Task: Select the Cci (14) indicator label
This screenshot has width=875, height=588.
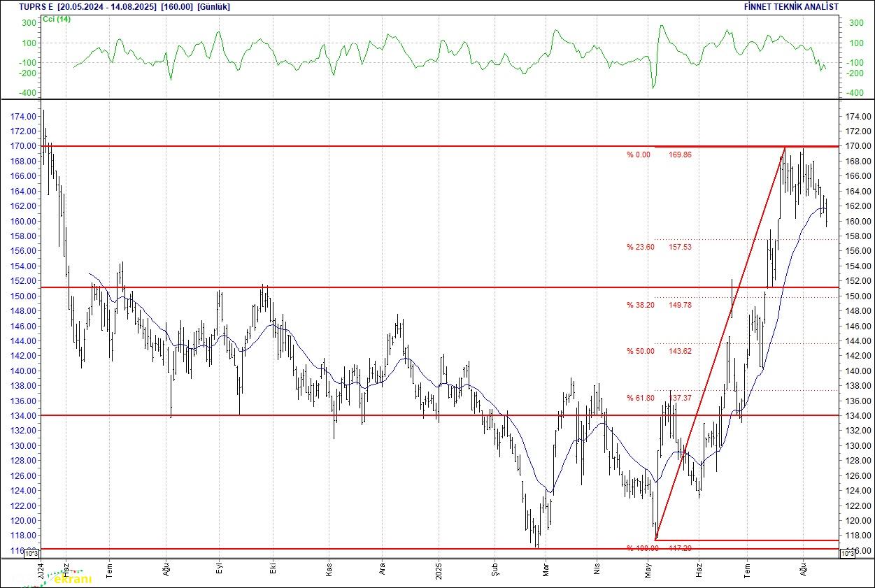Action: pos(57,19)
